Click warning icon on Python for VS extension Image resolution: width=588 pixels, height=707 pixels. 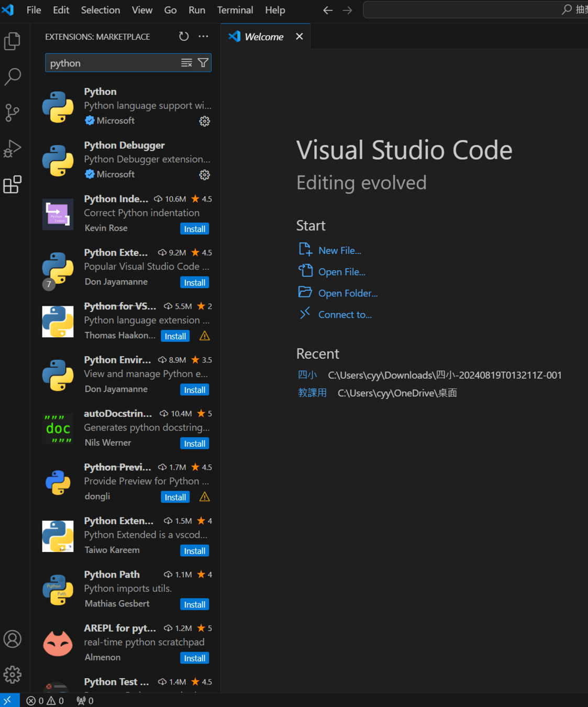coord(205,336)
